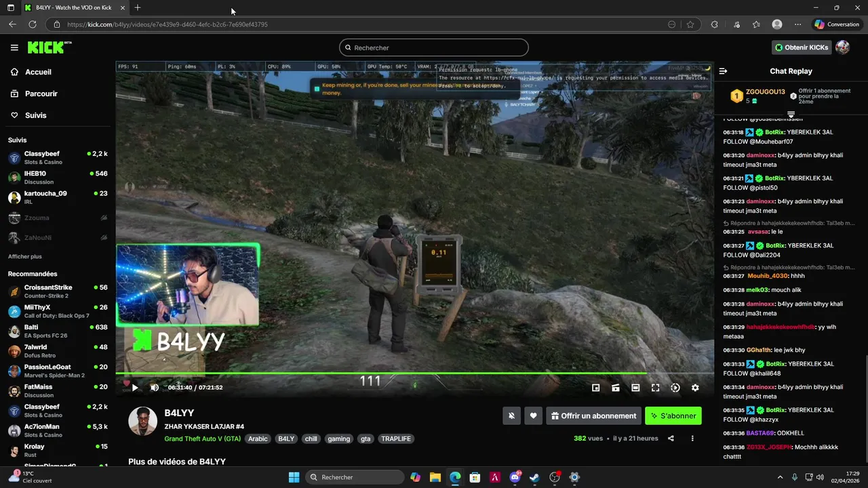Open Microsoft Store from taskbar
This screenshot has height=488, width=868.
coord(475,477)
